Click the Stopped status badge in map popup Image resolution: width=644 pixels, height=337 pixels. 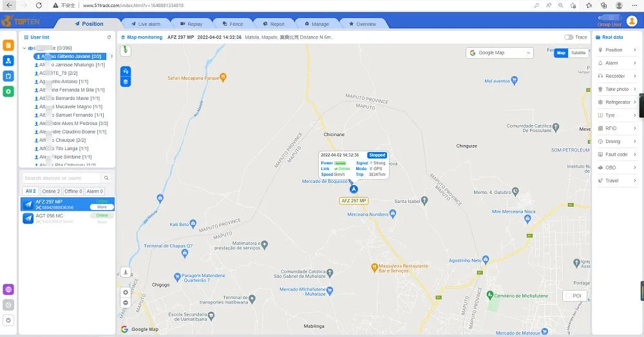coord(377,155)
